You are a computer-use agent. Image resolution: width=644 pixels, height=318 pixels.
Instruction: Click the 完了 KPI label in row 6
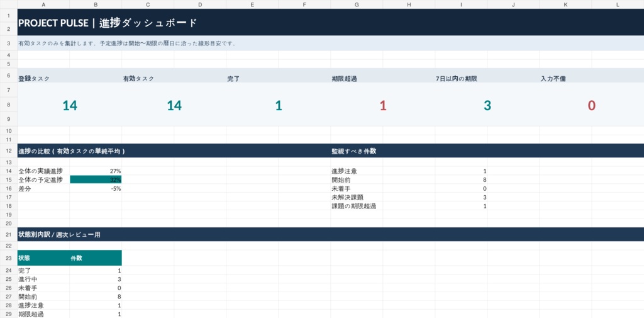233,79
